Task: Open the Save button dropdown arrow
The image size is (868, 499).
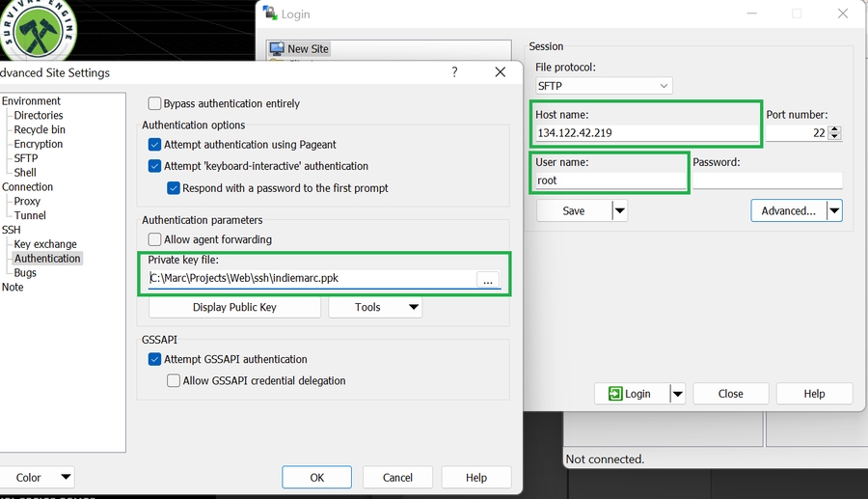Action: (x=619, y=210)
